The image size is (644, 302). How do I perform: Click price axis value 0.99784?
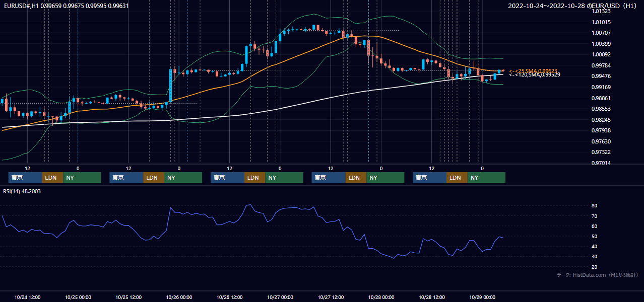(x=601, y=65)
